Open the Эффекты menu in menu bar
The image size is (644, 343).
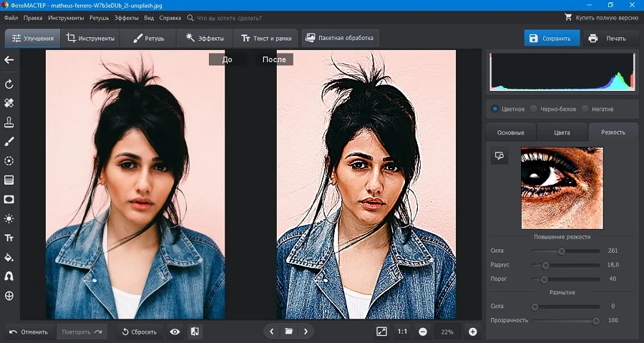tap(126, 17)
